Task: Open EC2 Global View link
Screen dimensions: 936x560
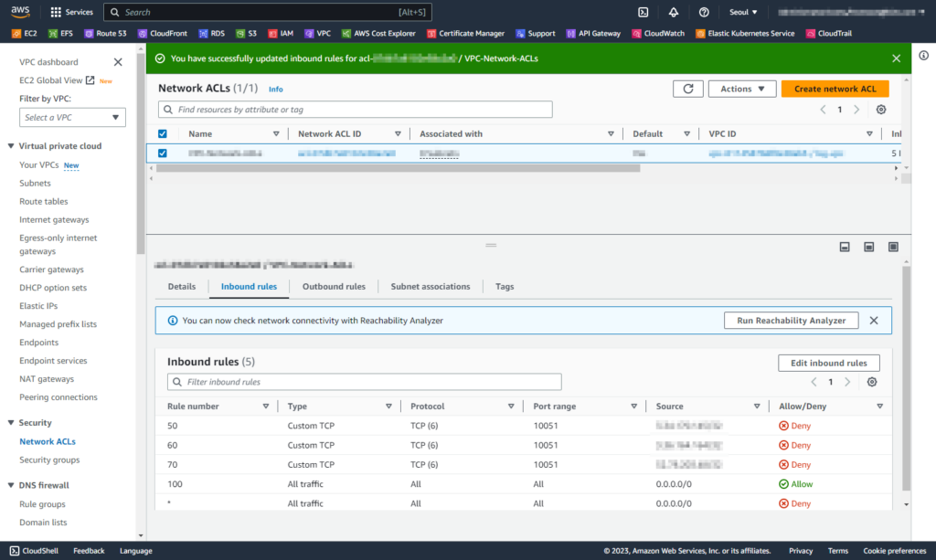Action: click(x=57, y=80)
